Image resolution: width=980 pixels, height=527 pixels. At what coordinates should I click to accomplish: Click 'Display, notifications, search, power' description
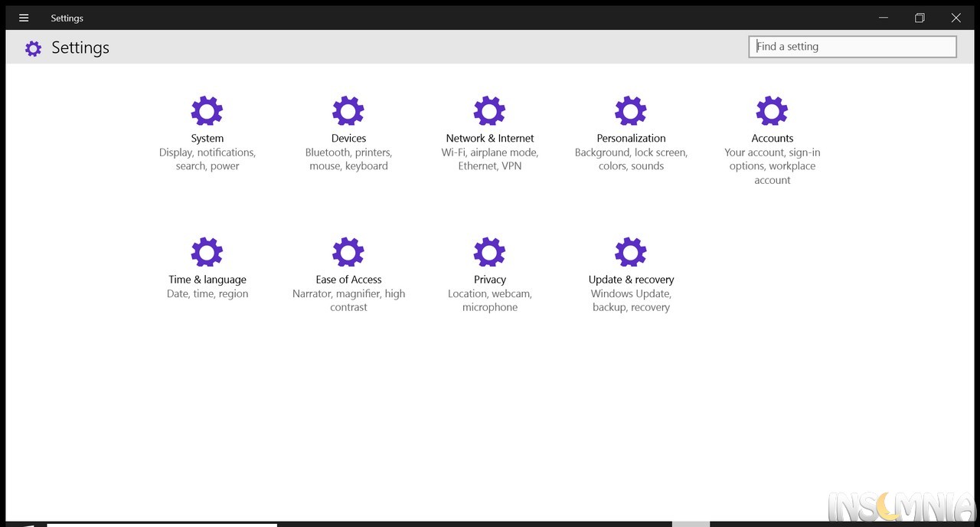(207, 159)
